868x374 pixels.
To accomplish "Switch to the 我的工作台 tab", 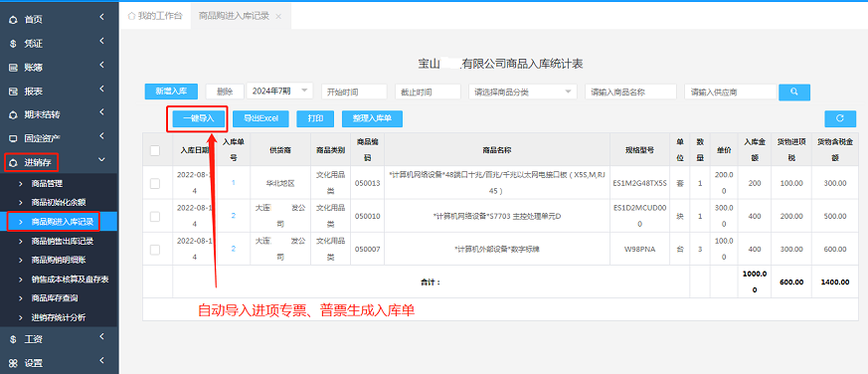I will click(155, 16).
